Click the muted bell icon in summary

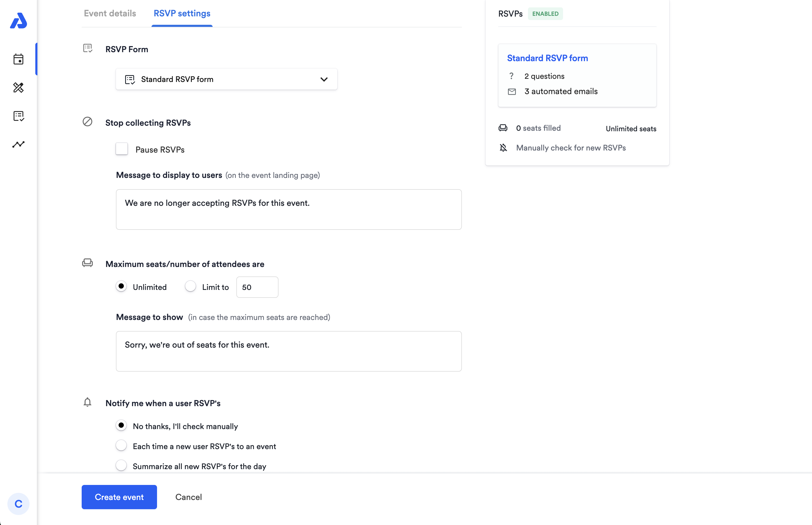click(x=503, y=148)
